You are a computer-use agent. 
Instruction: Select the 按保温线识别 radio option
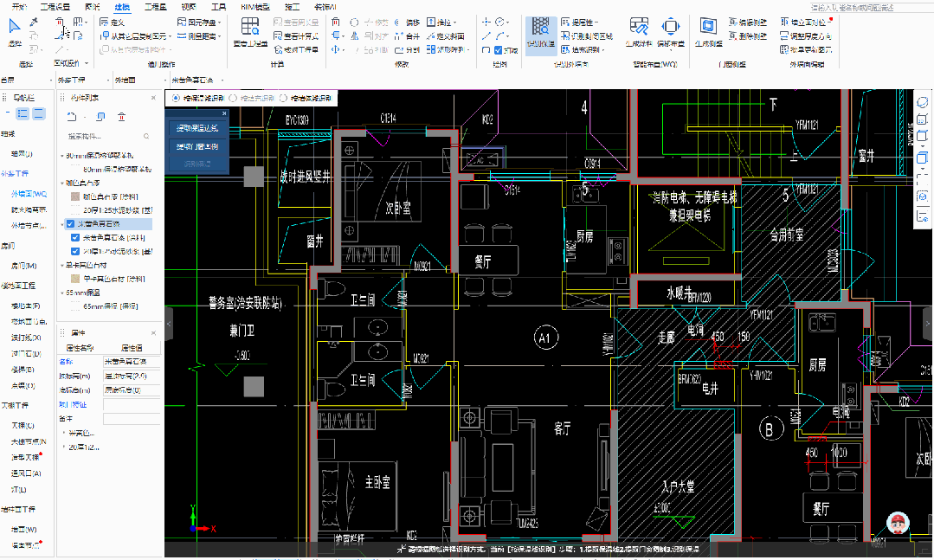pyautogui.click(x=177, y=99)
